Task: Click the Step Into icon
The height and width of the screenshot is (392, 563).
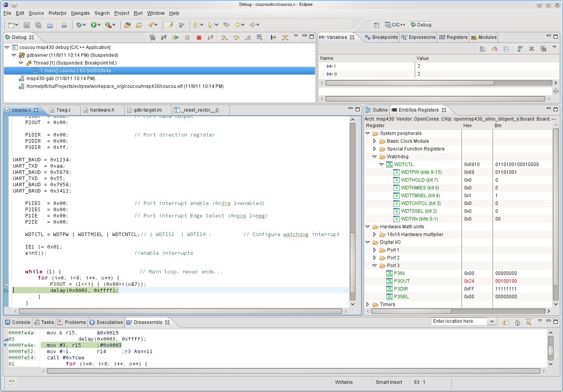Action: [224, 37]
